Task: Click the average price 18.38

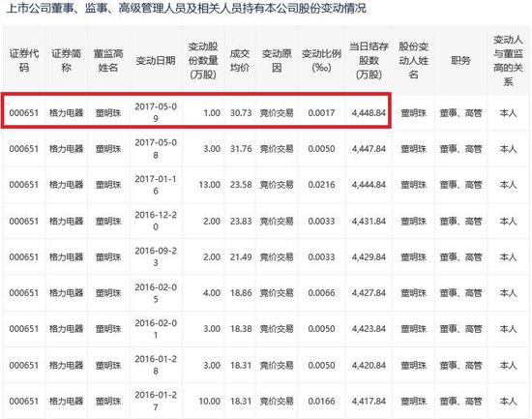Action: (x=241, y=329)
